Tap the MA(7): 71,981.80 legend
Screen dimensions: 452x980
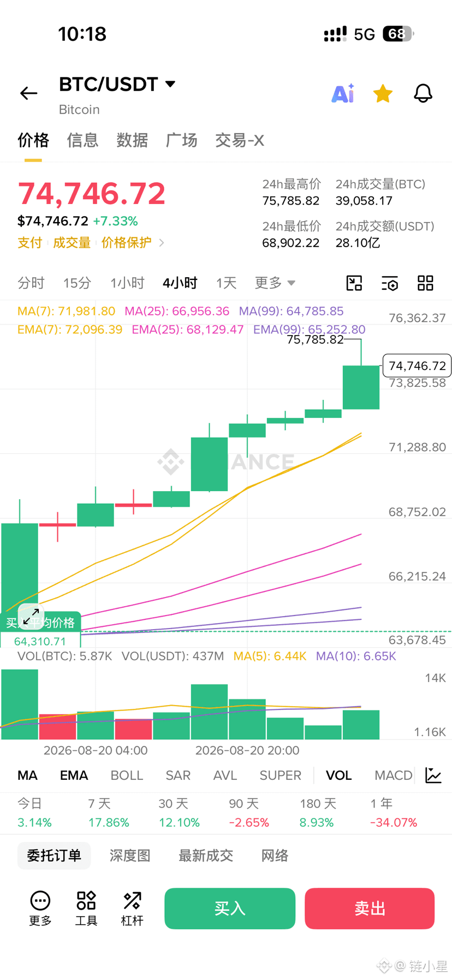click(x=66, y=311)
